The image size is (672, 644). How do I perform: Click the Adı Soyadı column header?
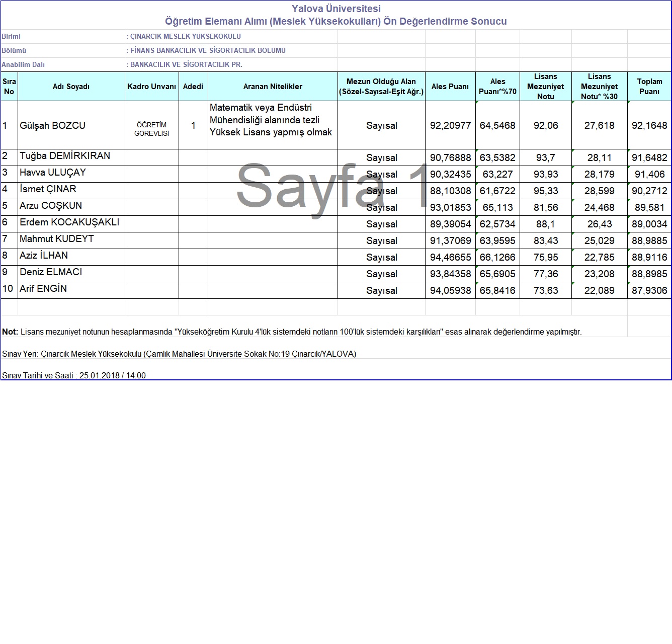[x=71, y=87]
